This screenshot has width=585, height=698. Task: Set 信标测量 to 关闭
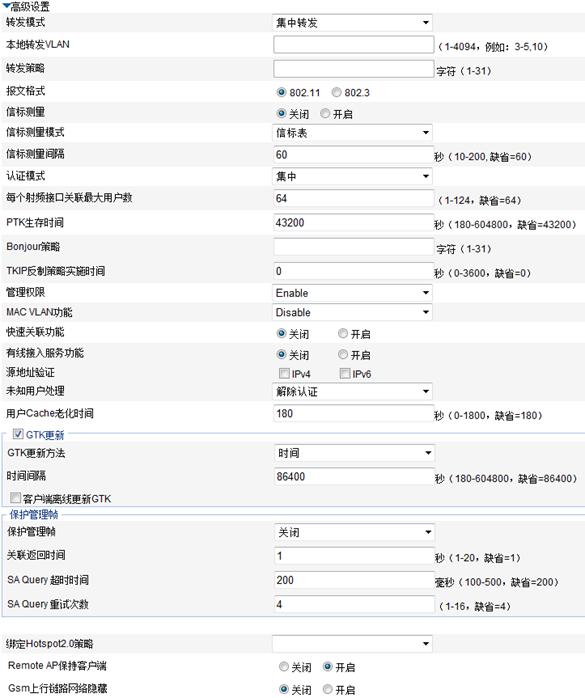[x=281, y=114]
